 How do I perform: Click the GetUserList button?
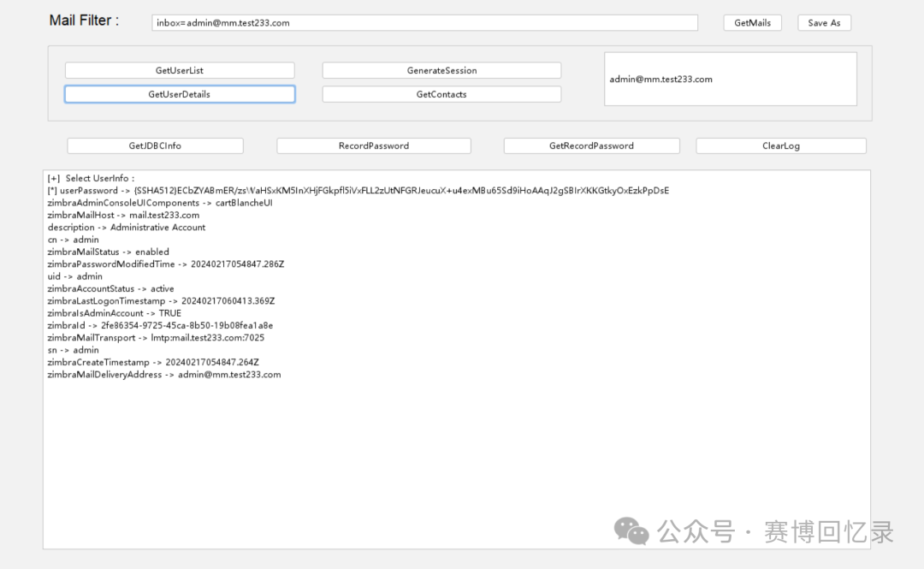coord(180,70)
